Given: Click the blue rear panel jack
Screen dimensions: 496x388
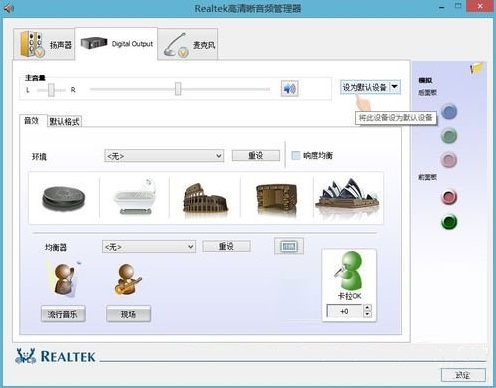Looking at the screenshot, I should coord(449,112).
